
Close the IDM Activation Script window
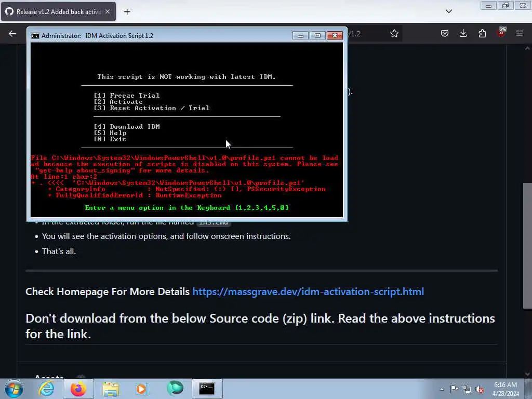pyautogui.click(x=335, y=36)
